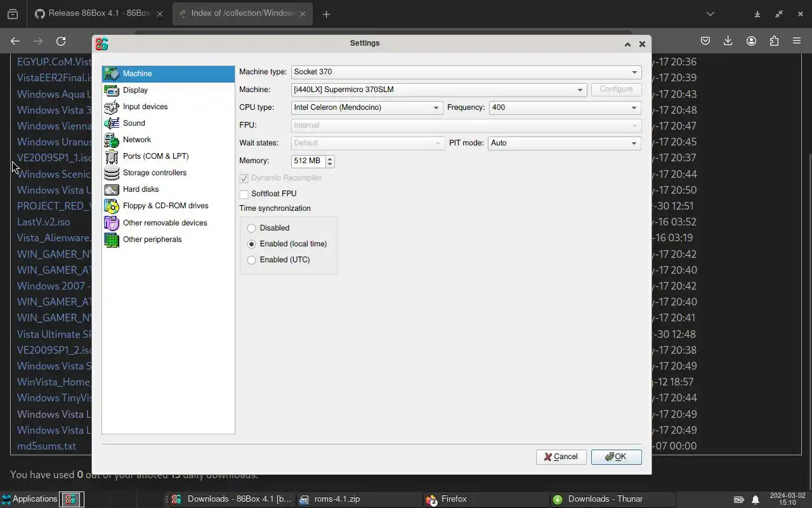
Task: Enable the Softfloat FPU checkbox
Action: click(x=244, y=194)
